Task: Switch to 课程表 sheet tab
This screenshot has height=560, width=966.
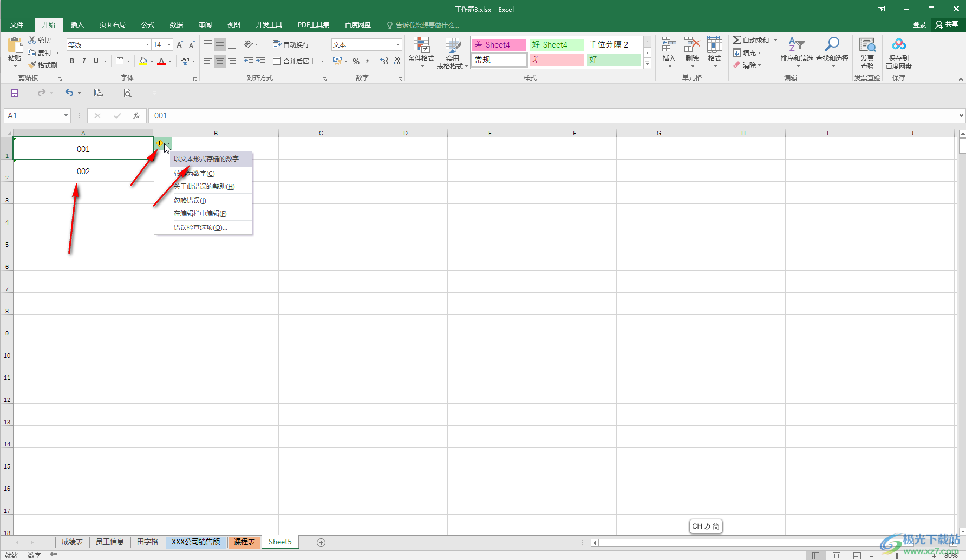Action: pos(245,542)
